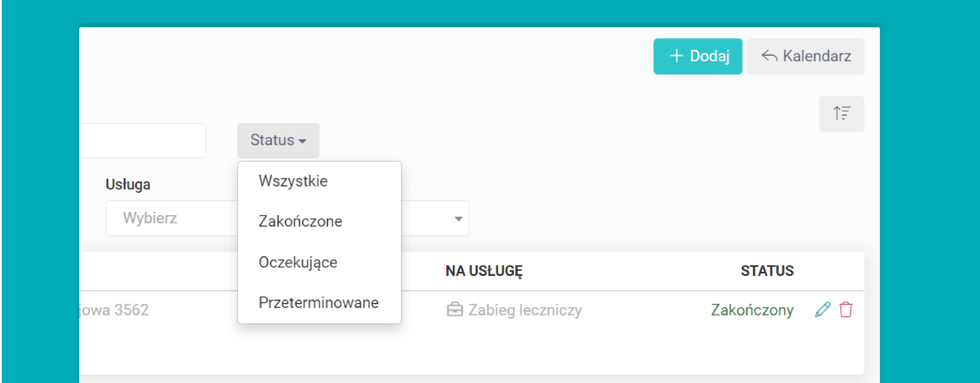Choose Zakończone in the status menu
Viewport: 980px width, 383px height.
(x=300, y=222)
